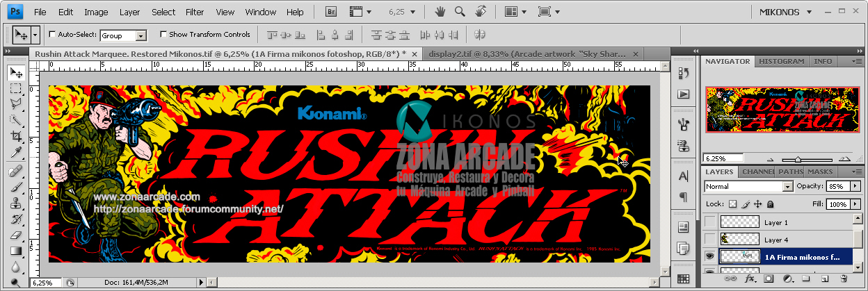Launch Adobe Bridge from the Br icon

click(332, 12)
